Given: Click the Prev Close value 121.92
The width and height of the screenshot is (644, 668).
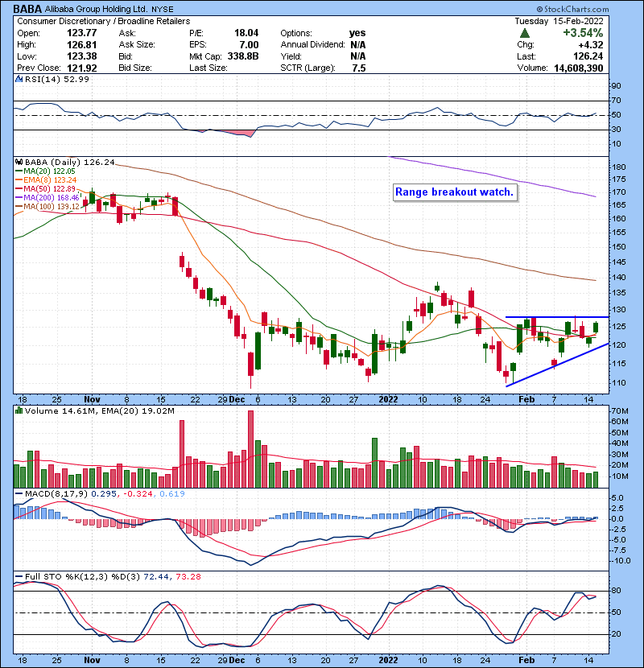Looking at the screenshot, I should [x=81, y=68].
